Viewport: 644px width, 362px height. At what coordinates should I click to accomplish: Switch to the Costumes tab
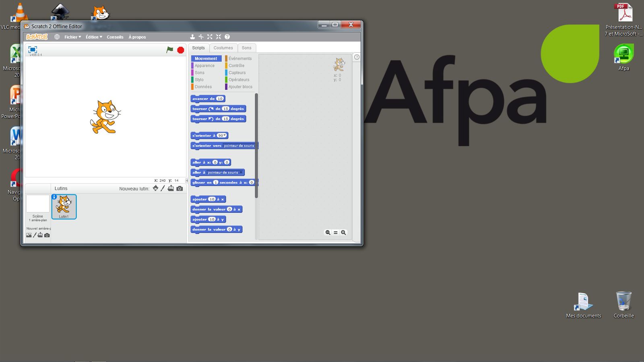223,48
